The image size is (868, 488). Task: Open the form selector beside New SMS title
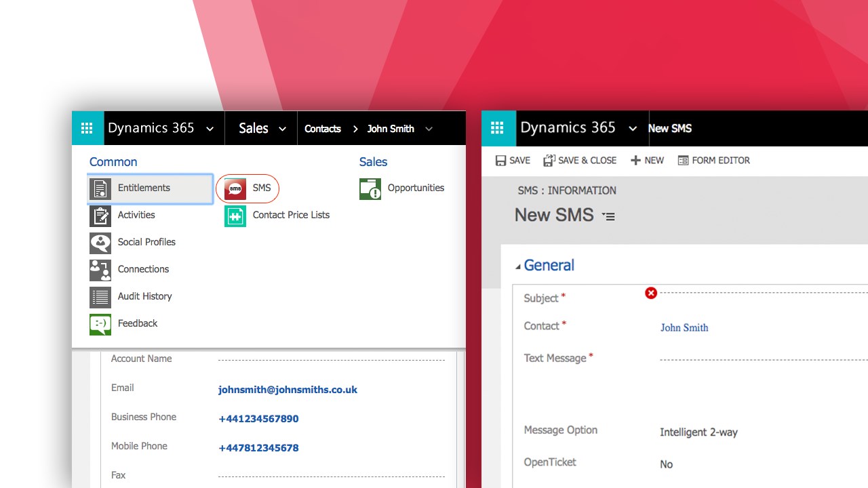[608, 216]
